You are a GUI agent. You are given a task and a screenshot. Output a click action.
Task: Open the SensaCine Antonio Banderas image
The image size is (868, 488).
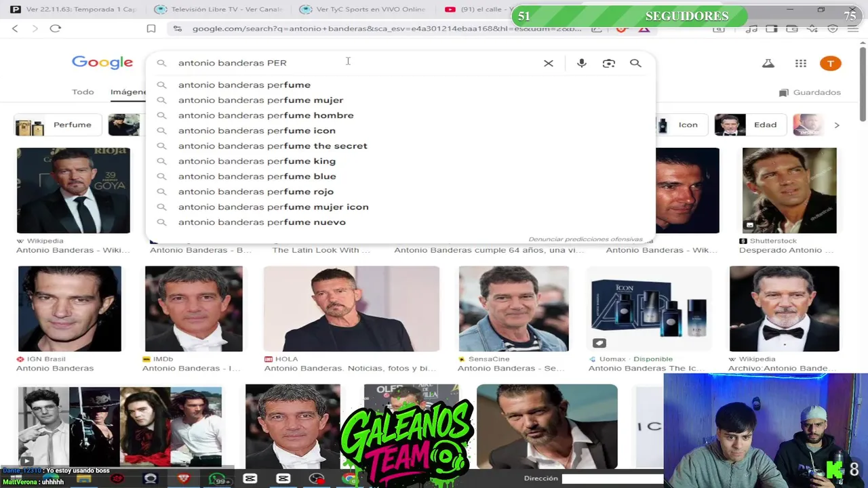(x=514, y=308)
